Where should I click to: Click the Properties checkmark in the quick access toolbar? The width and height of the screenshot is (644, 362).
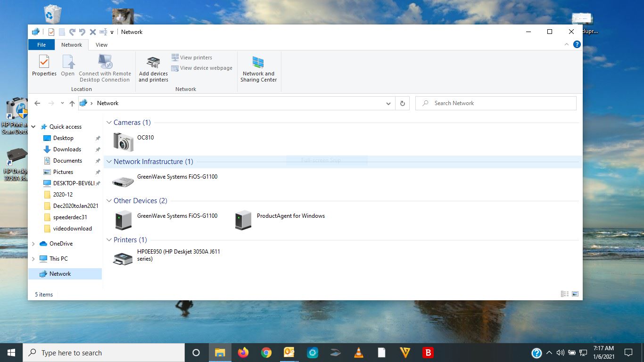pos(51,32)
